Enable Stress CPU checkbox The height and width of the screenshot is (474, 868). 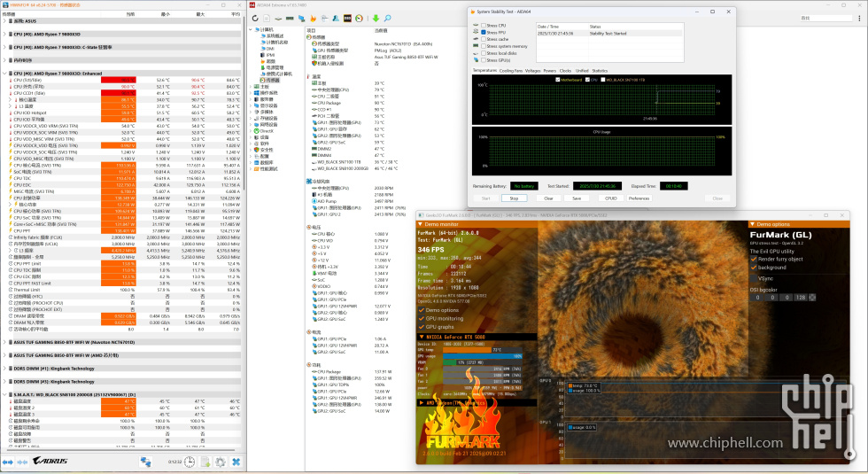(484, 26)
